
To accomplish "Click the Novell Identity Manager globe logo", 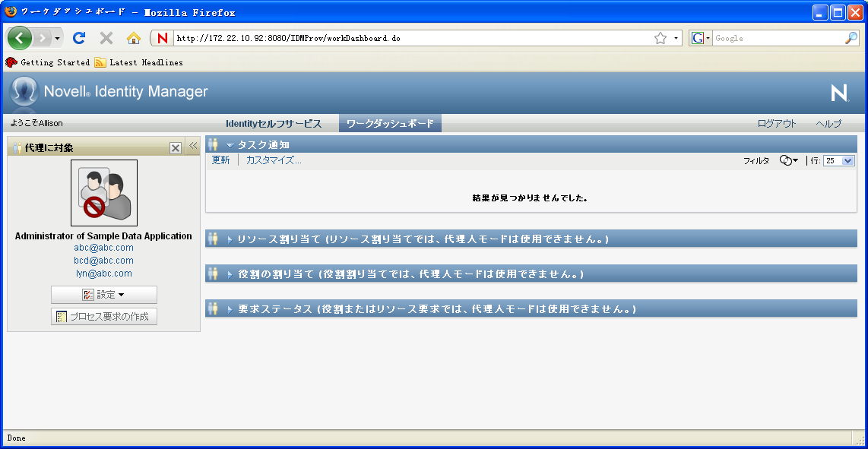I will (x=24, y=91).
